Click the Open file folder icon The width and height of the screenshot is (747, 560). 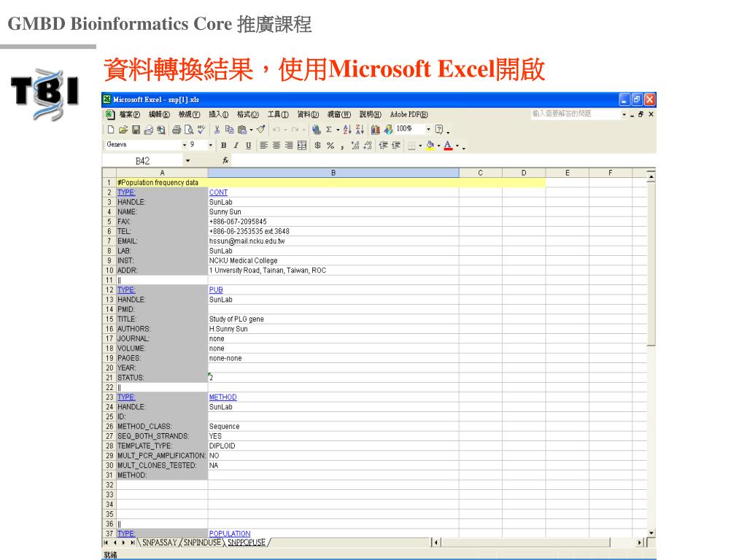click(x=123, y=130)
